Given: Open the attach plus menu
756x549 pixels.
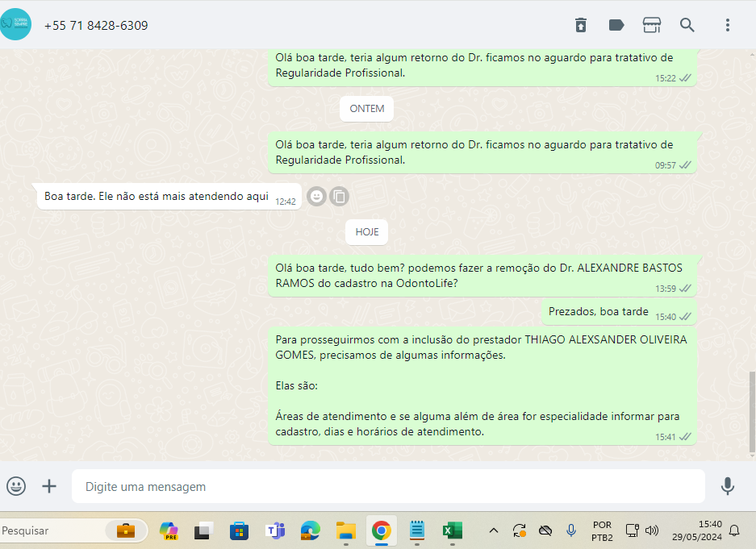Looking at the screenshot, I should 49,486.
